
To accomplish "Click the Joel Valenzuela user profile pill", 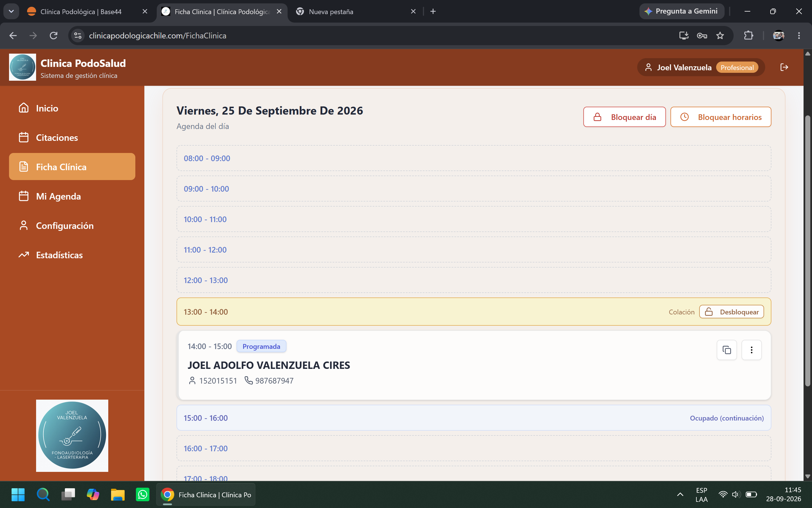I will 701,67.
